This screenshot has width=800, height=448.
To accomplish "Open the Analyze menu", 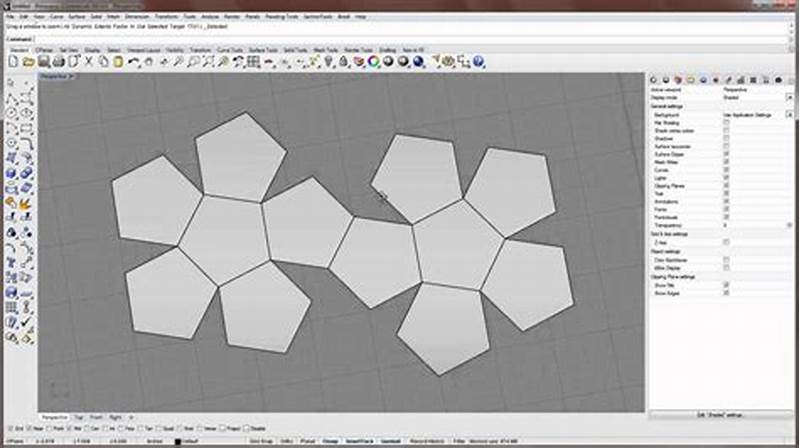I will [210, 17].
